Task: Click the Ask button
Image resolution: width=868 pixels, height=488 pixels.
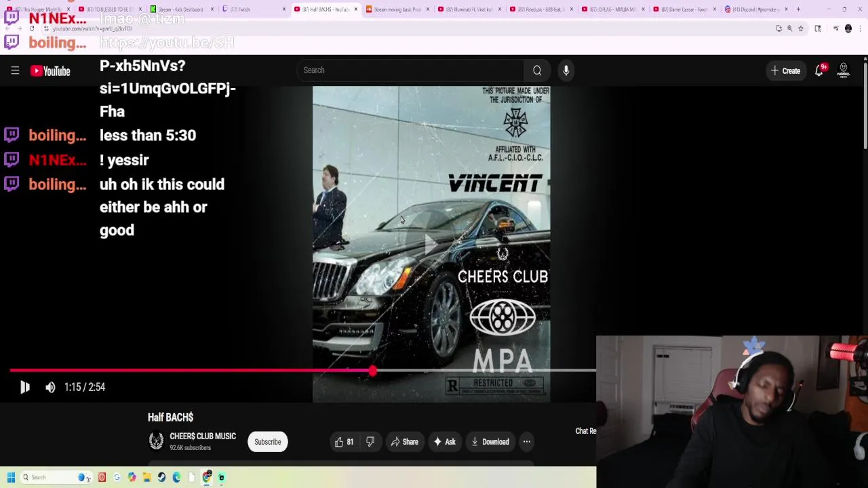Action: point(444,442)
